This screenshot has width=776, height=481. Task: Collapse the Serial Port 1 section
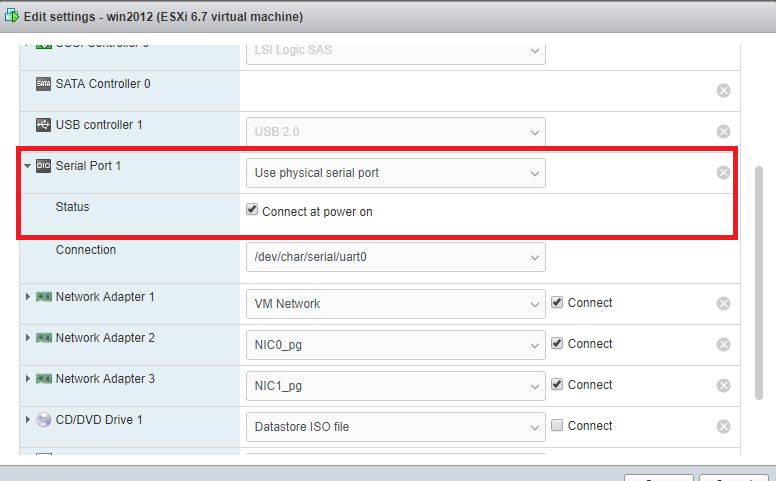coord(28,166)
